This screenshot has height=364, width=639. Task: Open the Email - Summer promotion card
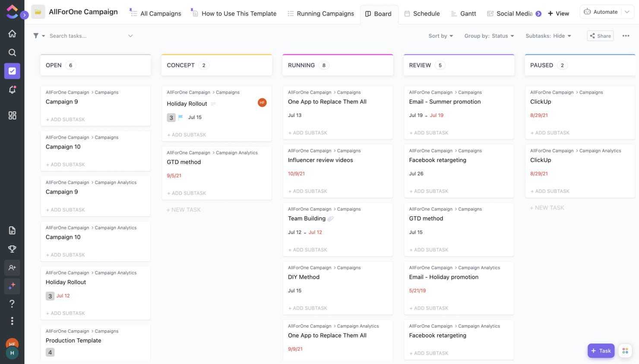coord(459,112)
